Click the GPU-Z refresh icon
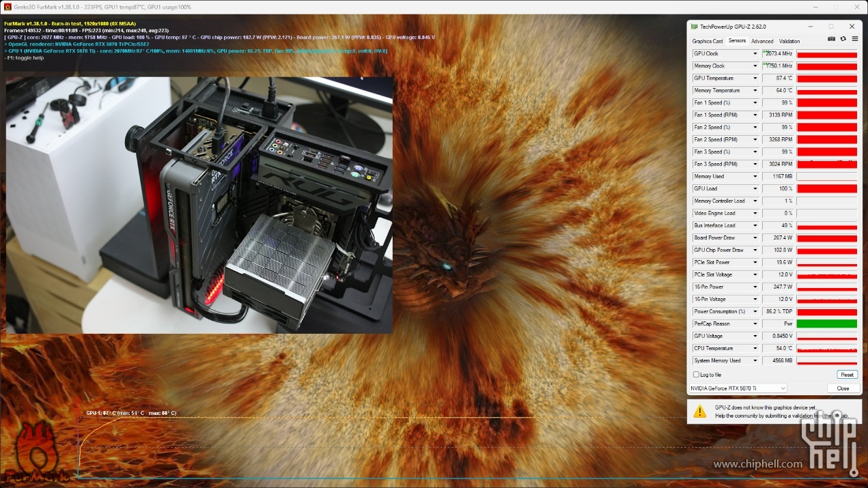 coord(843,39)
